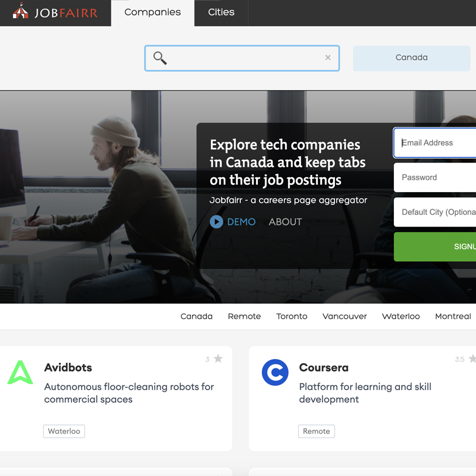Focus the Email Address field
The height and width of the screenshot is (476, 476).
point(435,143)
